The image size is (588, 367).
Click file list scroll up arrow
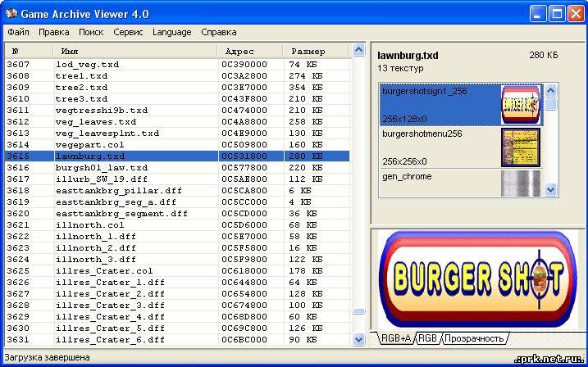359,50
